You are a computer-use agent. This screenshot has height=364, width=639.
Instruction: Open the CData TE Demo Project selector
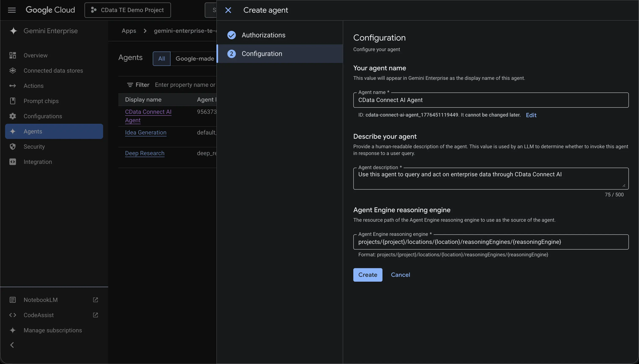[127, 10]
